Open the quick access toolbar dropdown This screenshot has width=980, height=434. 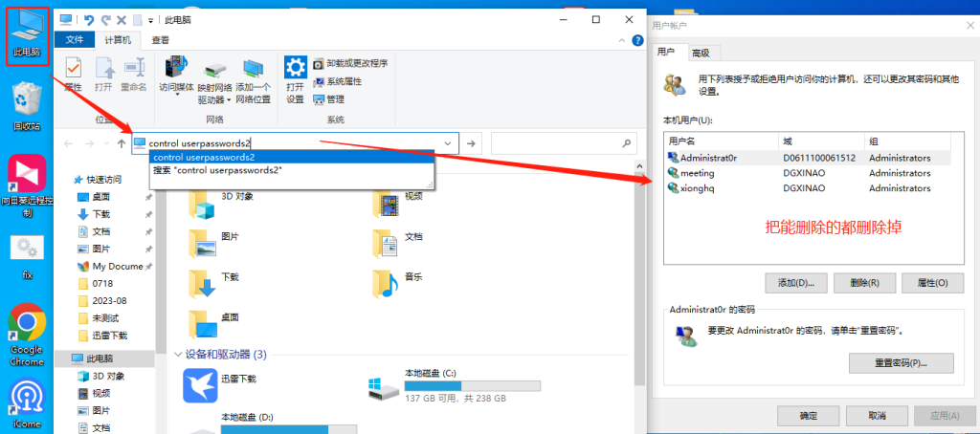click(150, 21)
